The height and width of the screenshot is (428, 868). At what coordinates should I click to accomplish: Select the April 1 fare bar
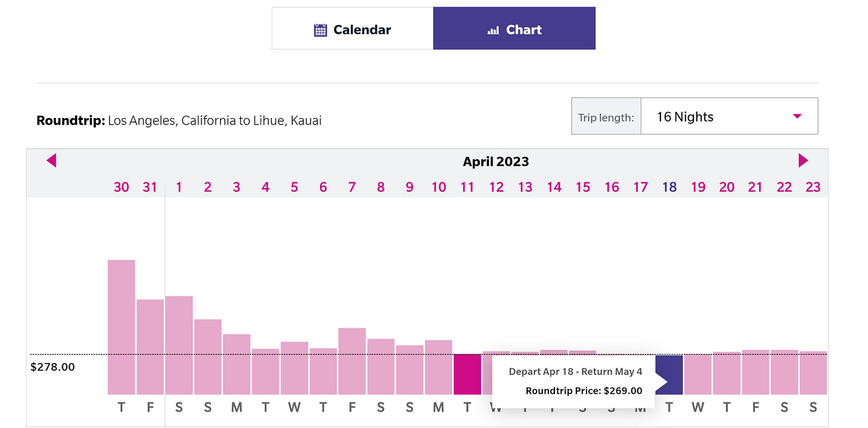179,345
